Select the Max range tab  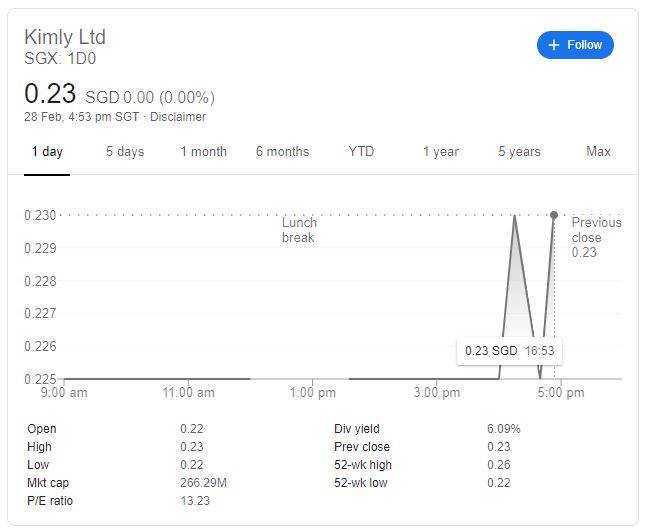(598, 152)
